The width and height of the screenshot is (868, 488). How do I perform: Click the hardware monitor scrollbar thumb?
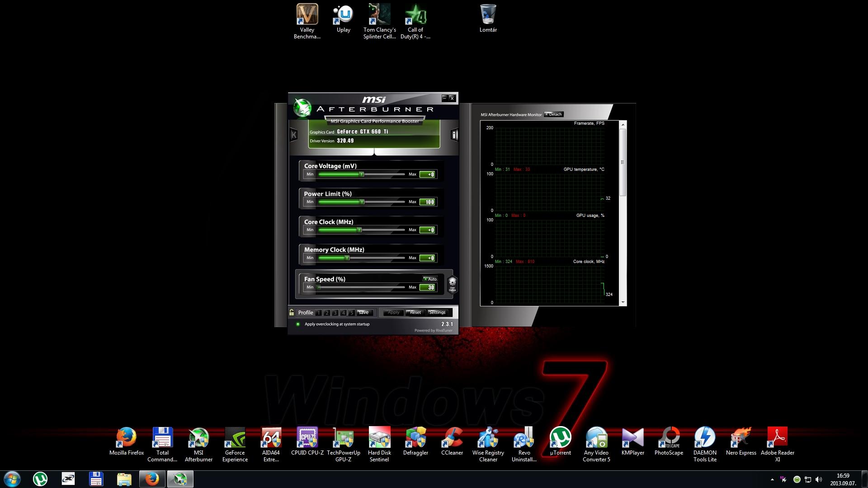623,162
